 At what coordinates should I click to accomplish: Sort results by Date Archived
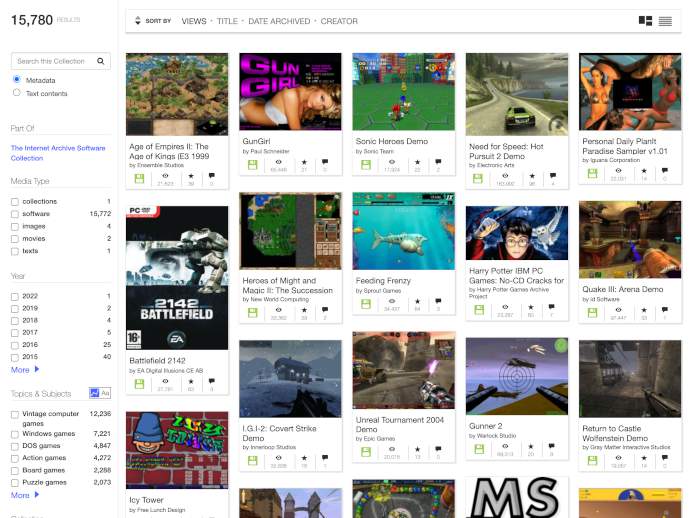279,21
